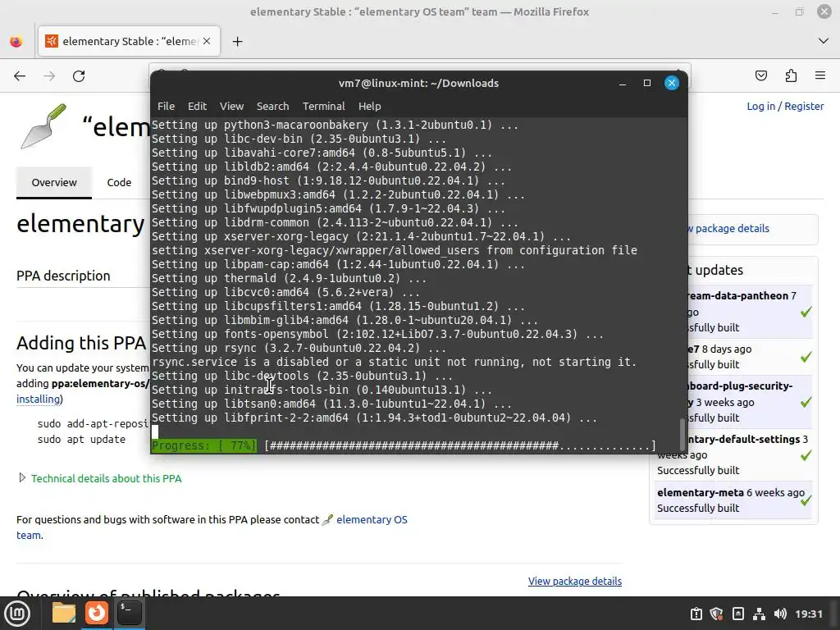Click rsync.service message line in terminal
The height and width of the screenshot is (630, 840).
(x=394, y=362)
